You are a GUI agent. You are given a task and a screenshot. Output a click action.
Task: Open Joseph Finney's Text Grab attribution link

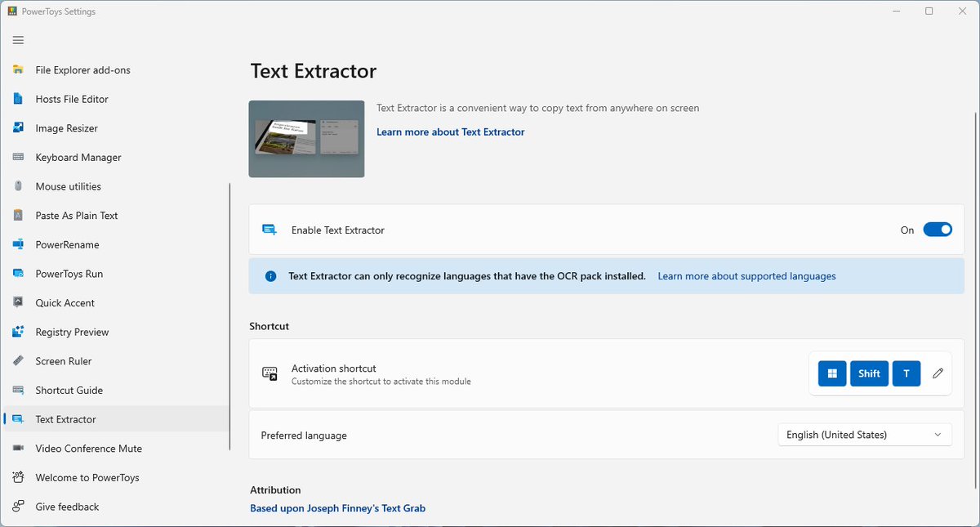coord(337,508)
